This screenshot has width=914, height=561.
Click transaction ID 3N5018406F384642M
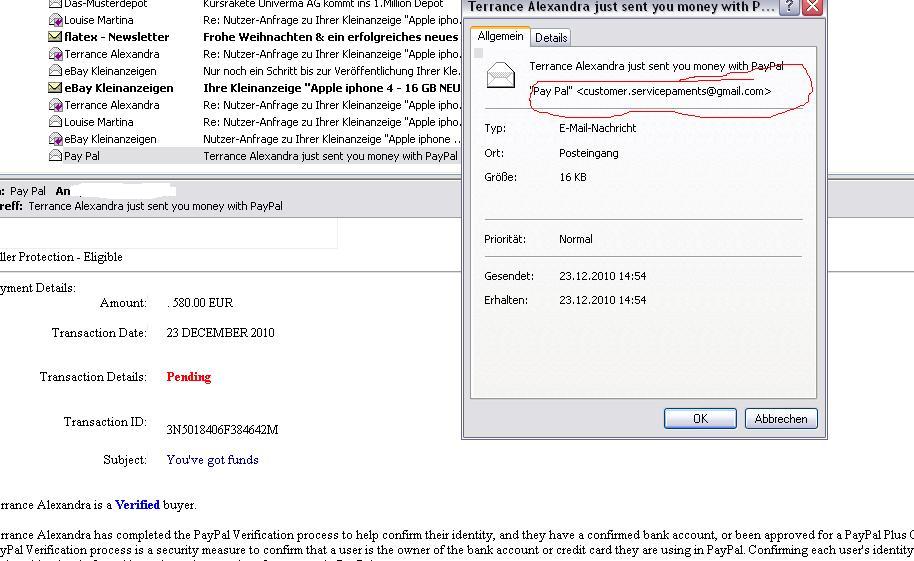coord(222,430)
